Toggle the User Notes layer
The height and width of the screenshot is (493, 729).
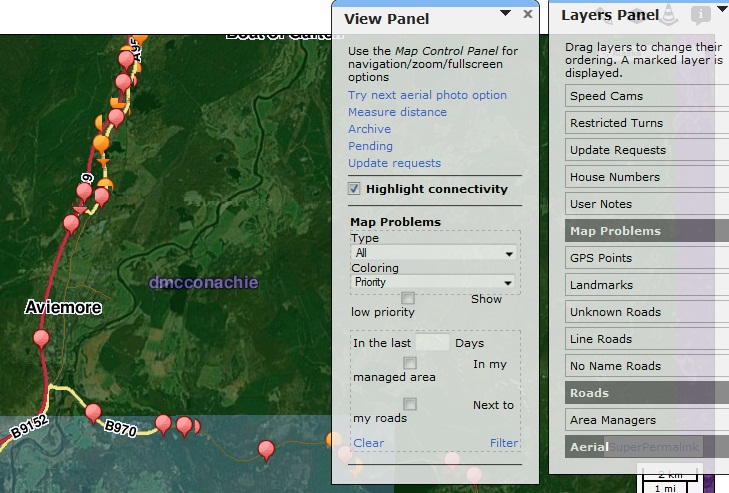[647, 204]
